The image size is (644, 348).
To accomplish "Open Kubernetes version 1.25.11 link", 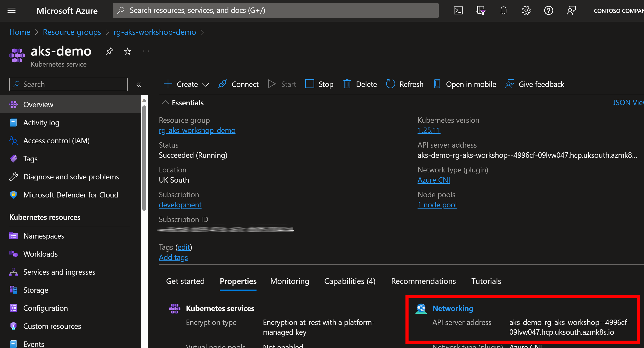I will (x=429, y=130).
